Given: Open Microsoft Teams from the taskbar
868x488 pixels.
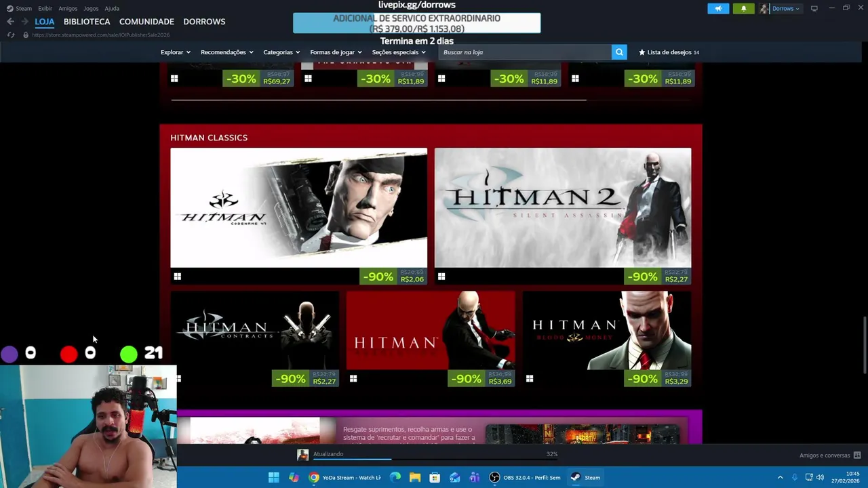Looking at the screenshot, I should click(x=475, y=478).
